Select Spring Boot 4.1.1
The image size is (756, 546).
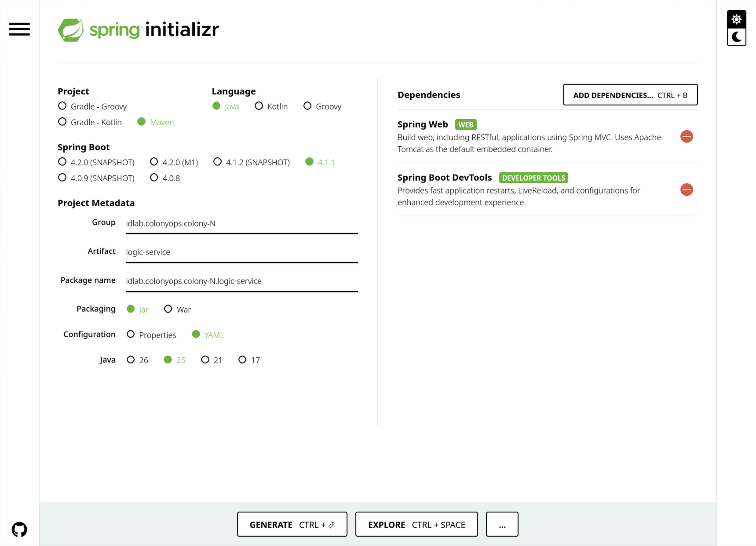[x=320, y=162]
